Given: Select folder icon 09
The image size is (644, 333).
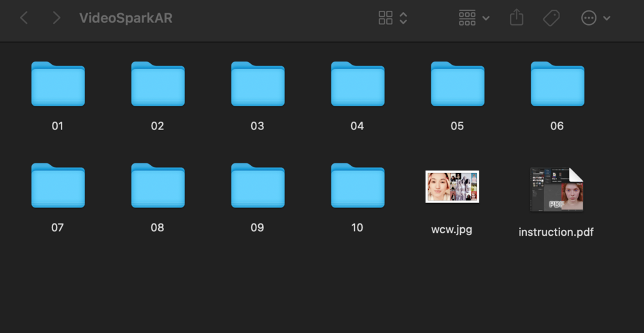Looking at the screenshot, I should pyautogui.click(x=258, y=186).
